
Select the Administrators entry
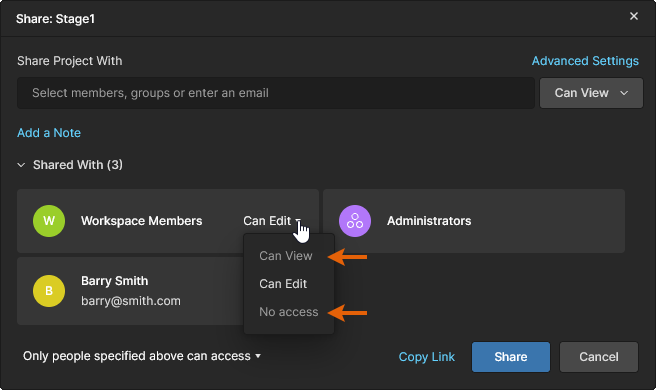pyautogui.click(x=474, y=221)
